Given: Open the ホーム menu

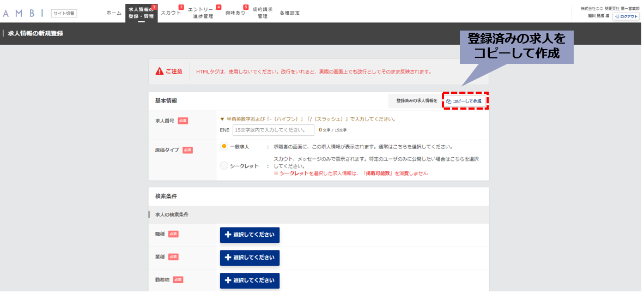Looking at the screenshot, I should (x=114, y=13).
